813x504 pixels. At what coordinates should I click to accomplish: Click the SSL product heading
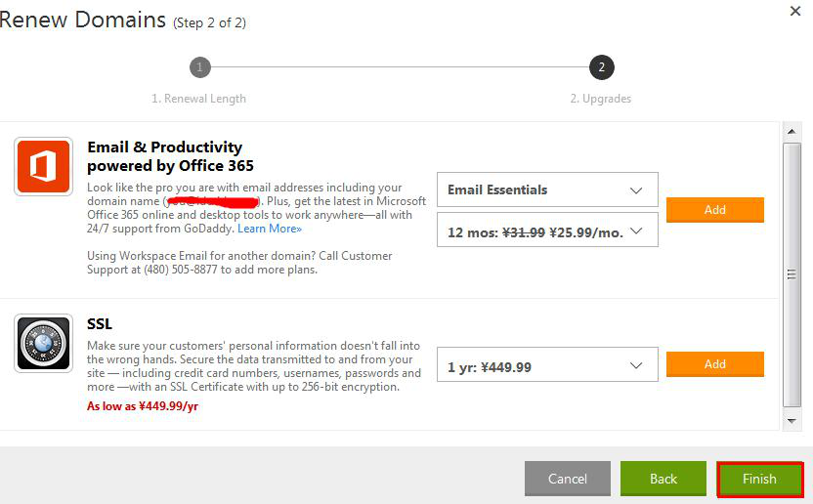(x=100, y=324)
